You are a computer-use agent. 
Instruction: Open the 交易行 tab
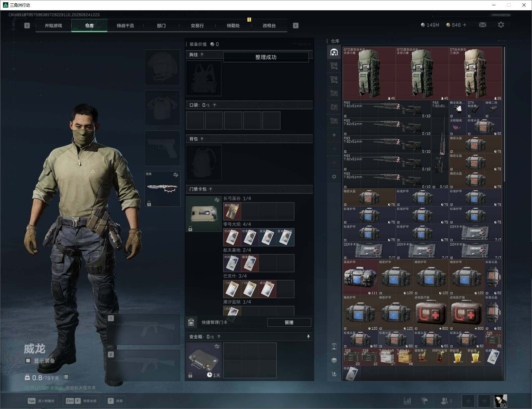click(x=197, y=26)
